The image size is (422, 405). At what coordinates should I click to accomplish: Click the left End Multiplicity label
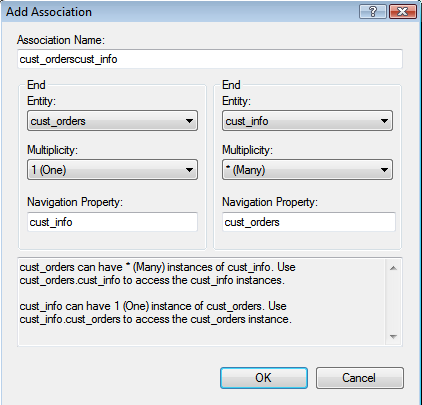coord(52,150)
